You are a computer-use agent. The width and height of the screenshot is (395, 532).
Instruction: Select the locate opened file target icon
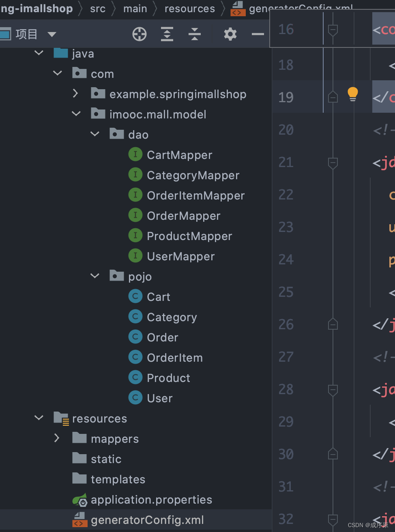point(139,34)
